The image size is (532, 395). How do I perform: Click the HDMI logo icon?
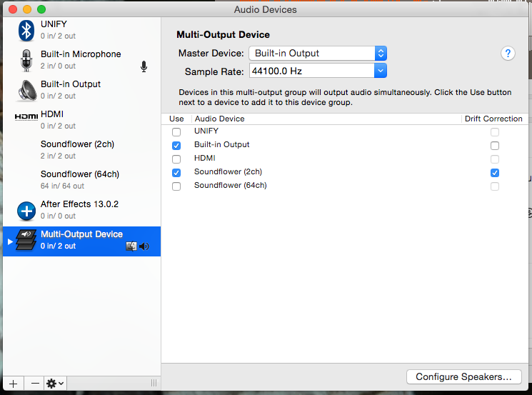click(x=26, y=116)
